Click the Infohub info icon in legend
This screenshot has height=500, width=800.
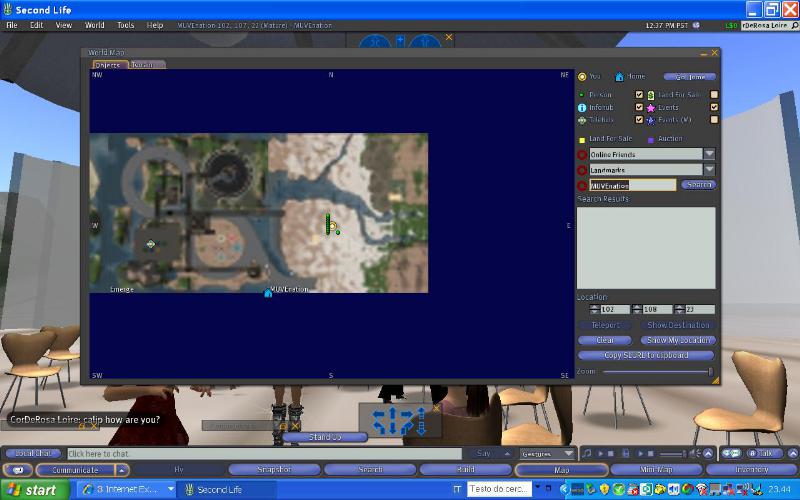pyautogui.click(x=582, y=108)
